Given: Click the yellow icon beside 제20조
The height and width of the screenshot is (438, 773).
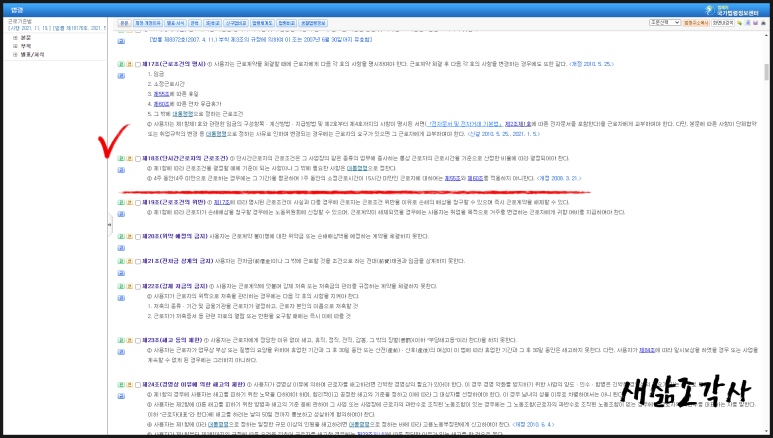Looking at the screenshot, I should coord(129,237).
